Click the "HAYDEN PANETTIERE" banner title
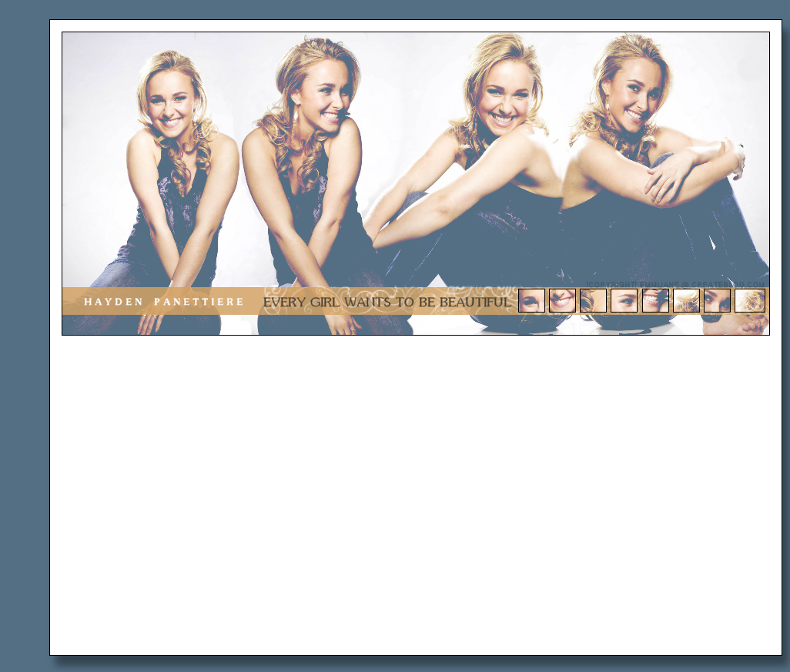Screen dimensions: 790x672 pos(164,302)
